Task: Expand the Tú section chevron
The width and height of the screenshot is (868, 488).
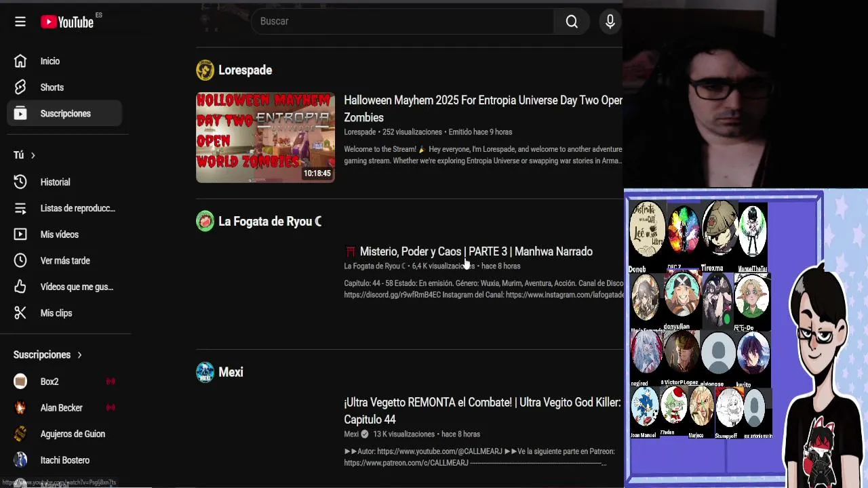Action: [33, 155]
